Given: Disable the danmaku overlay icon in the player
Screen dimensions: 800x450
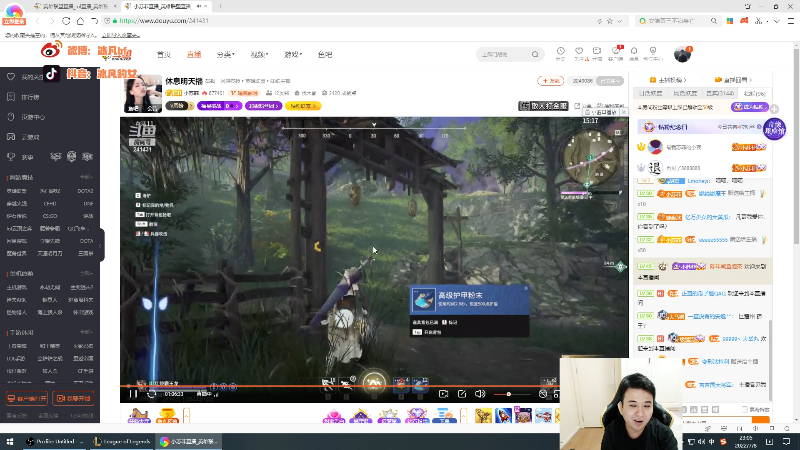Looking at the screenshot, I should coord(543,394).
